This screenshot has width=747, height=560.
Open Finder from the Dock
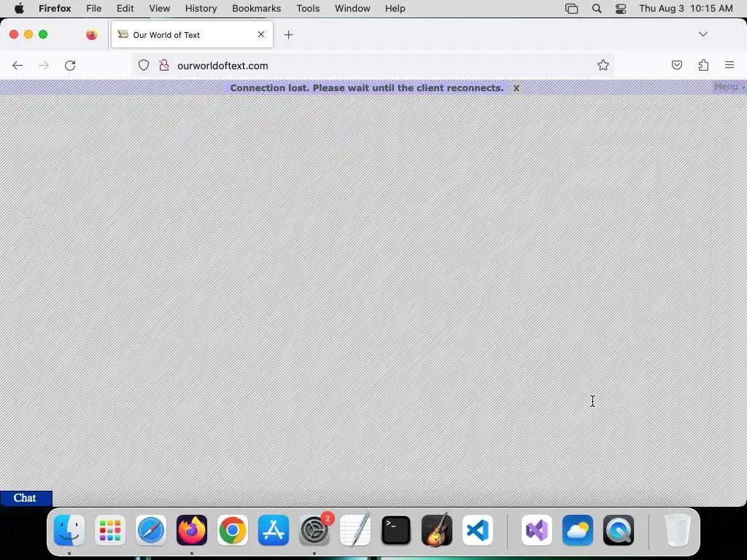click(69, 530)
